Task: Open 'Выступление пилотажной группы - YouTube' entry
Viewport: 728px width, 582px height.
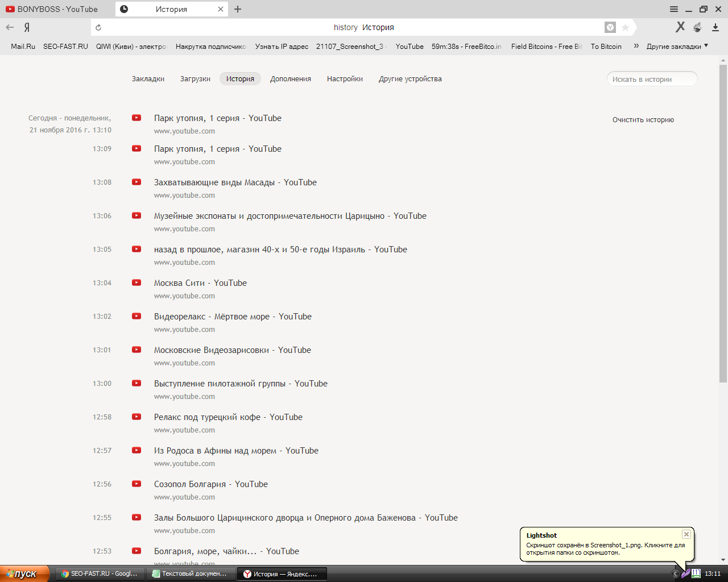Action: 241,384
